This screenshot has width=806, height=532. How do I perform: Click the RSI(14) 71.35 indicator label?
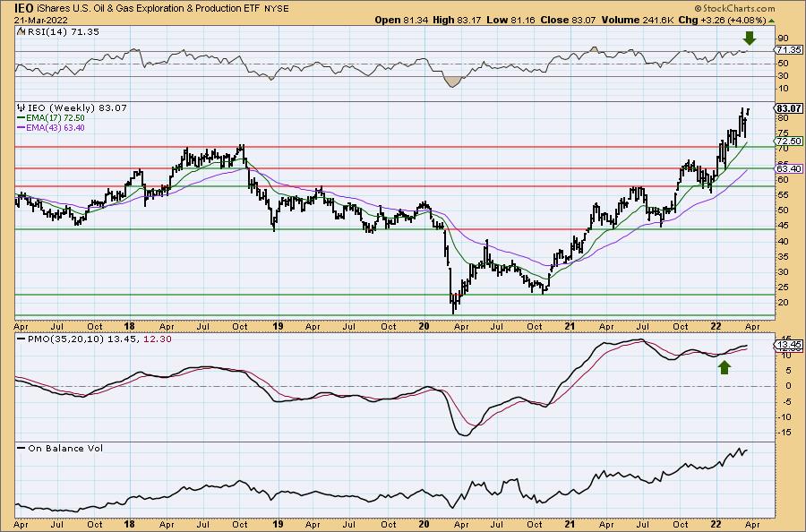[x=63, y=31]
